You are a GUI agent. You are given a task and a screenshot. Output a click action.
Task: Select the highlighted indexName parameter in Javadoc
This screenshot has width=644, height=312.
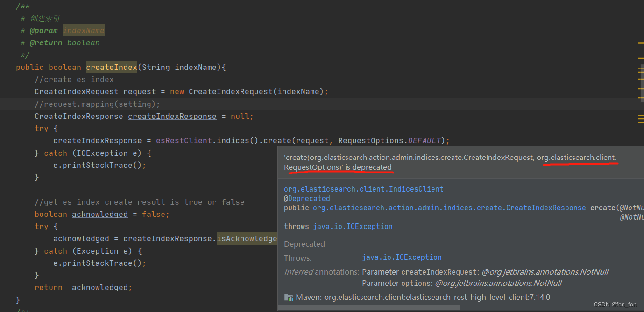[x=83, y=30]
